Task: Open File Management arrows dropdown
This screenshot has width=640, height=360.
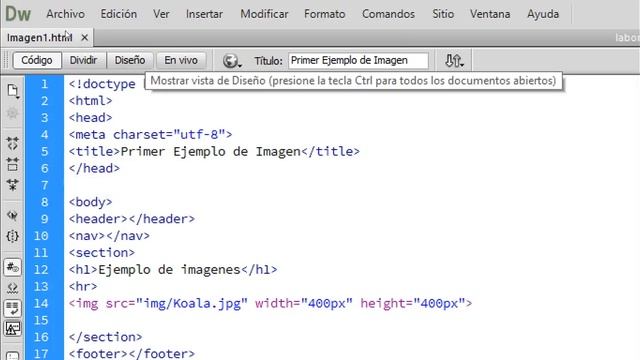Action: 454,61
